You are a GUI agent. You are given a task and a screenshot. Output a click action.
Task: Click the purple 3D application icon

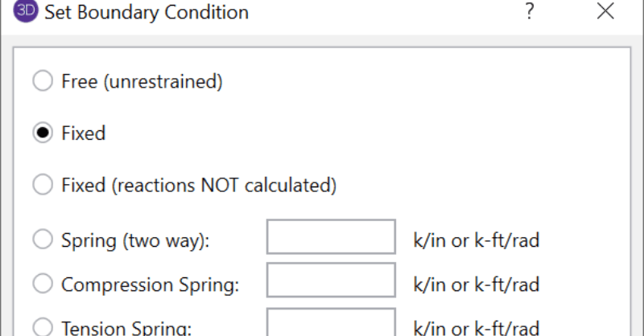pyautogui.click(x=24, y=12)
